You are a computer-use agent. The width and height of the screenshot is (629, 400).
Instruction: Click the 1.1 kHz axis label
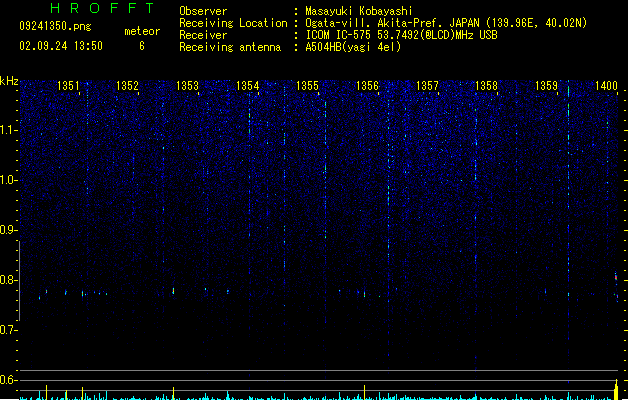[x=9, y=130]
